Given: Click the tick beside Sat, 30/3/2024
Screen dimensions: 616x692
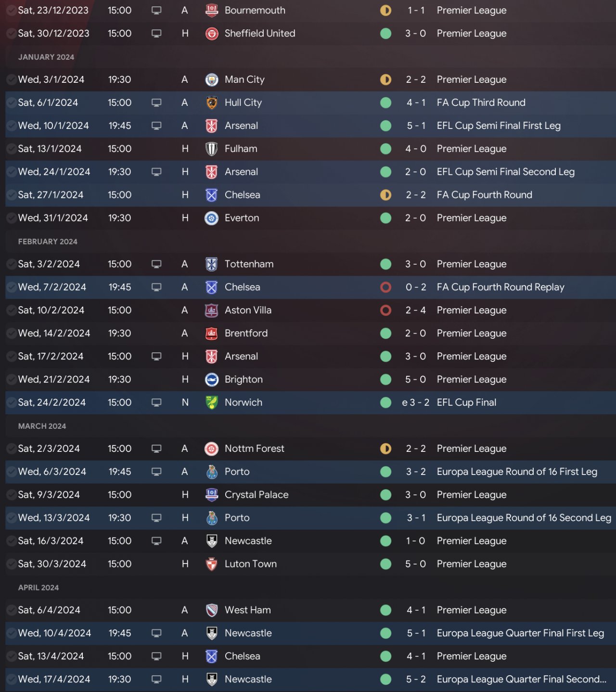Looking at the screenshot, I should click(11, 564).
